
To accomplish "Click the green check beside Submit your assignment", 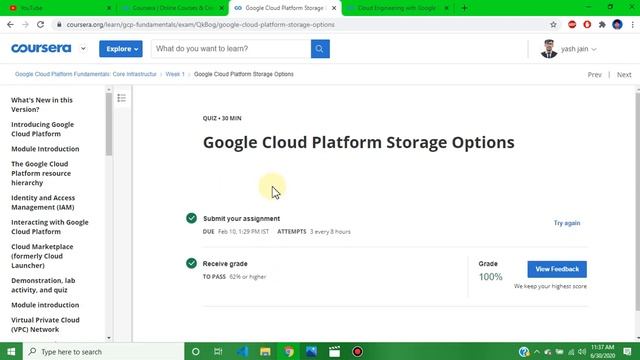I will coord(191,218).
